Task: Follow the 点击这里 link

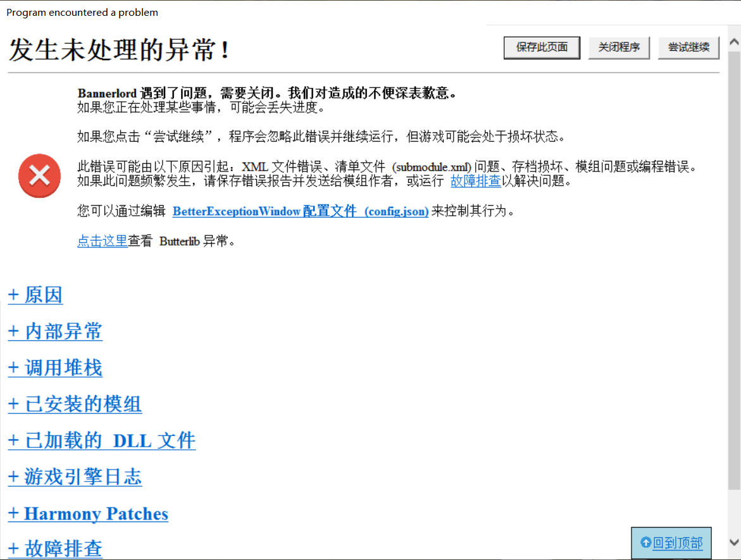Action: tap(102, 241)
